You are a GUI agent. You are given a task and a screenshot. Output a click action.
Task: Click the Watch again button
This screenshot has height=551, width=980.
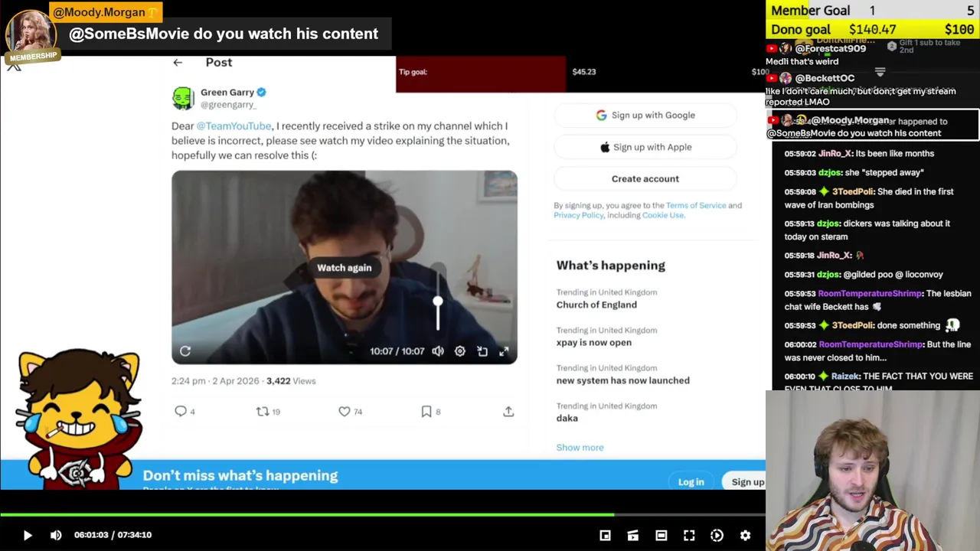point(345,268)
